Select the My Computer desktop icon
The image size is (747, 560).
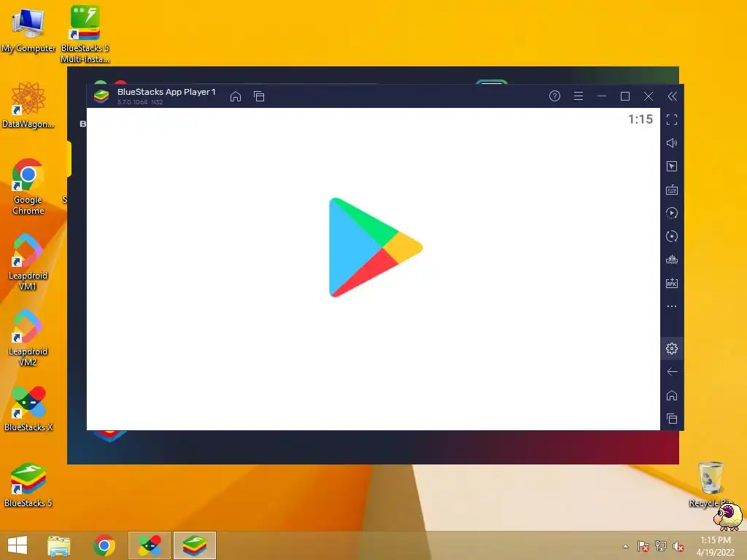coord(28,30)
